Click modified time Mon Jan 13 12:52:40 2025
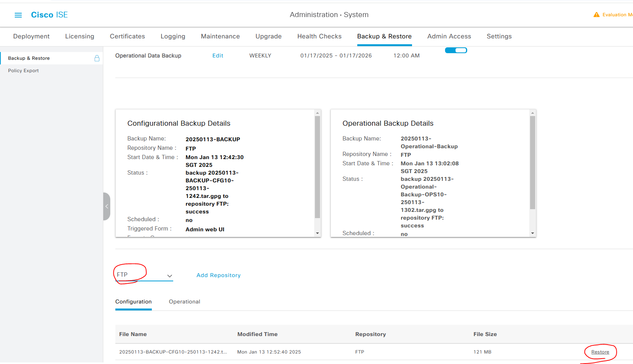This screenshot has width=633, height=364. [x=269, y=352]
